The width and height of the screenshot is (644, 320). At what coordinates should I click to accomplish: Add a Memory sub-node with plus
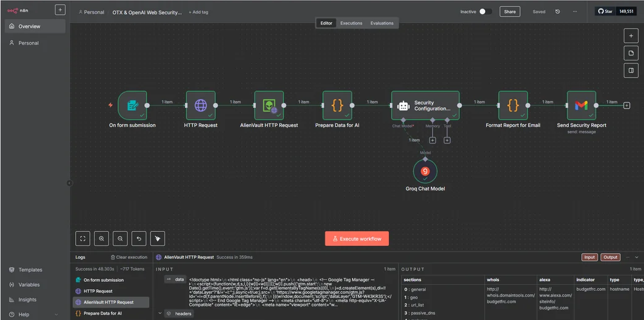pyautogui.click(x=433, y=141)
